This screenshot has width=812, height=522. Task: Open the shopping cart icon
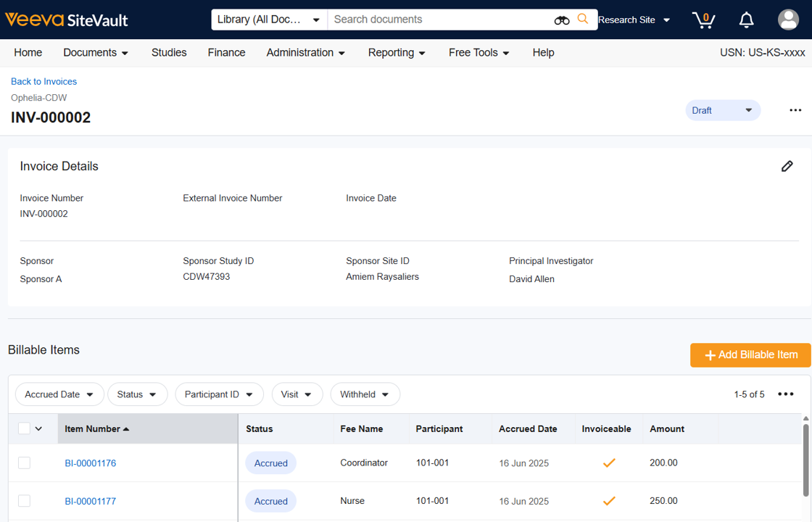tap(703, 20)
